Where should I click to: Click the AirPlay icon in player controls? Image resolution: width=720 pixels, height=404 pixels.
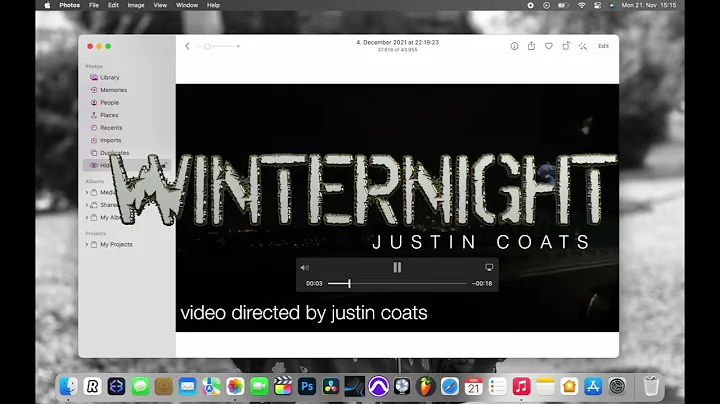coord(489,267)
